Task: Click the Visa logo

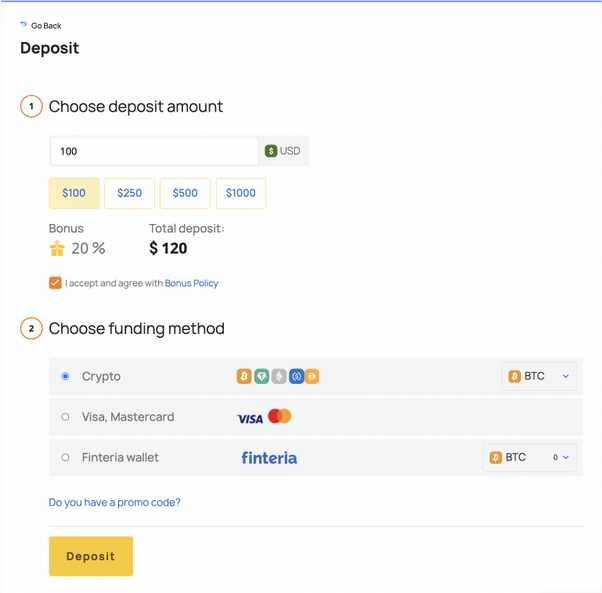Action: 250,419
